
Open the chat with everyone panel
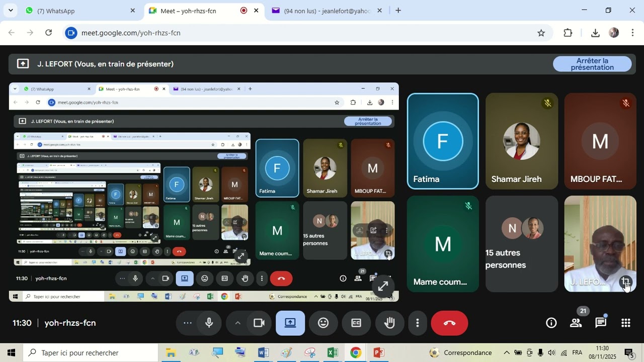[x=601, y=323]
